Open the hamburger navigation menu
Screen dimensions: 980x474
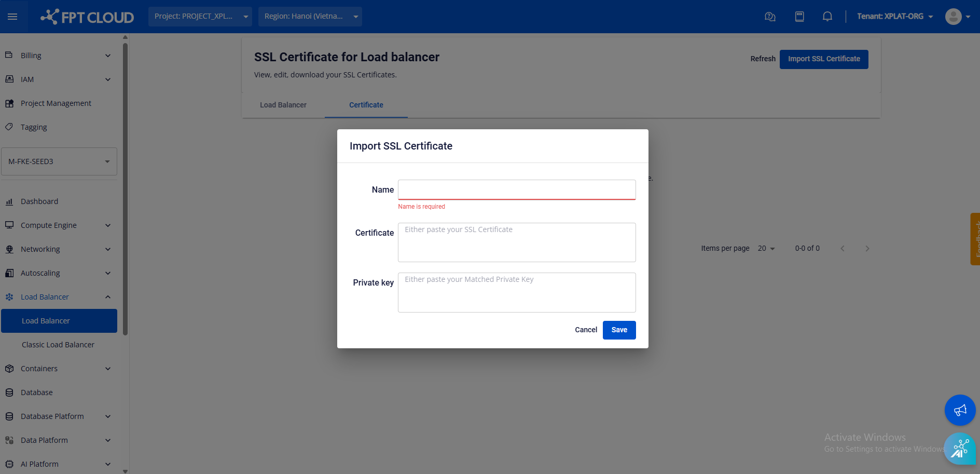(x=12, y=17)
